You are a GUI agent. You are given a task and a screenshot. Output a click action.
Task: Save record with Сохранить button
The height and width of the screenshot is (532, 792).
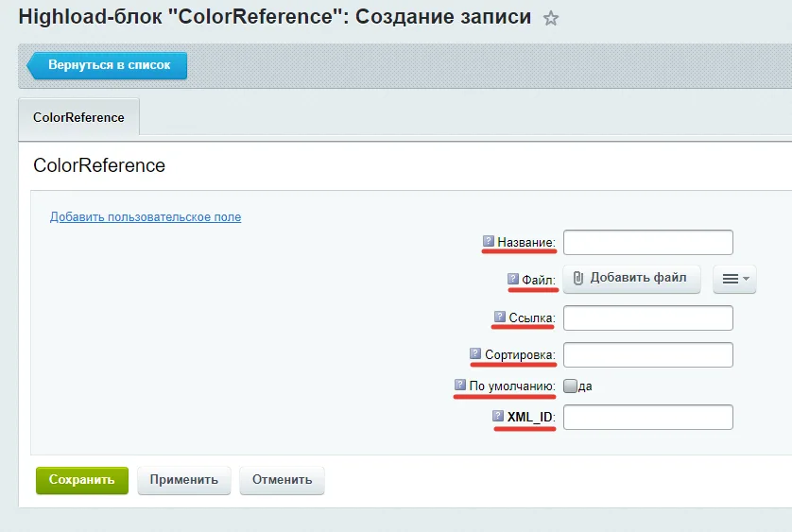tap(82, 480)
